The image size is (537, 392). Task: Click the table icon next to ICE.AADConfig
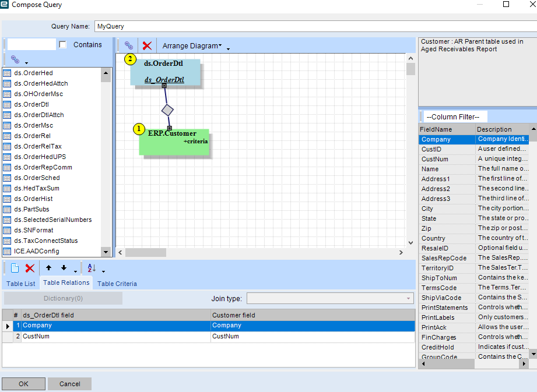pos(7,251)
